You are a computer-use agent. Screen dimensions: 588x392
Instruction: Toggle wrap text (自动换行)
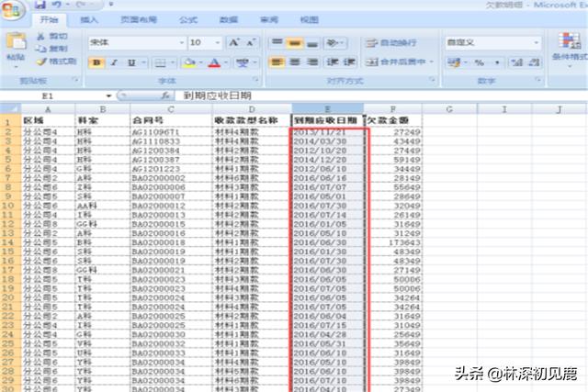click(390, 43)
